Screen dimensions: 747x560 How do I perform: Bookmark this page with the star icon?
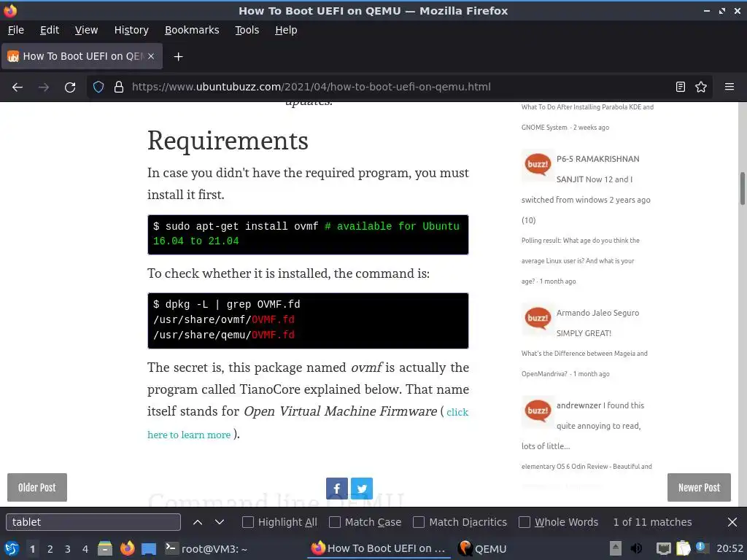click(x=701, y=87)
